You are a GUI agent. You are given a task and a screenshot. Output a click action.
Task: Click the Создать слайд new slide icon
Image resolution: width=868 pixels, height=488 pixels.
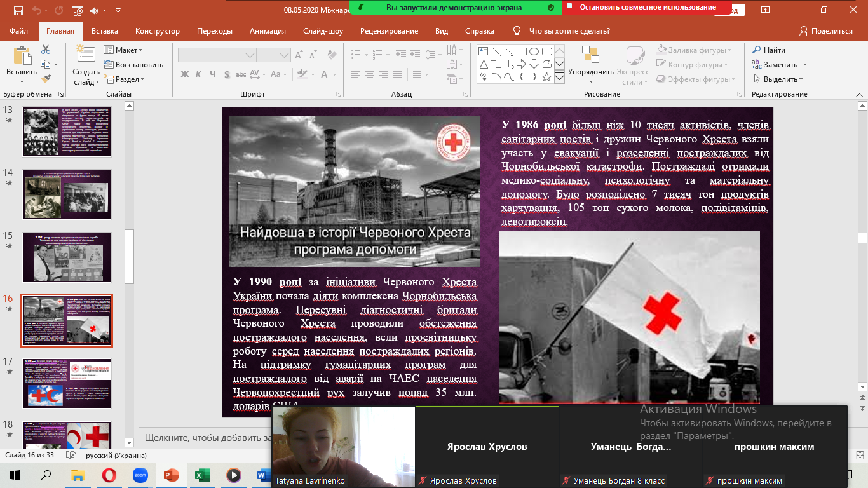(x=85, y=55)
